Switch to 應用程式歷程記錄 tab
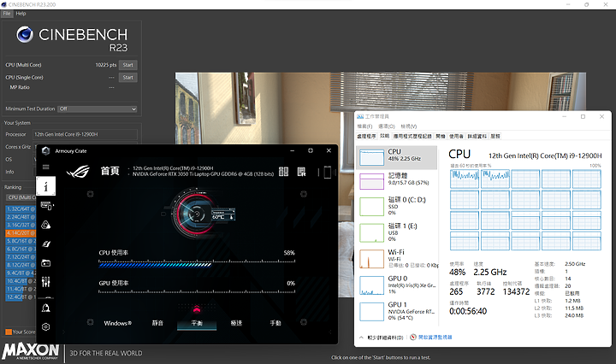The image size is (616, 364). (x=412, y=136)
